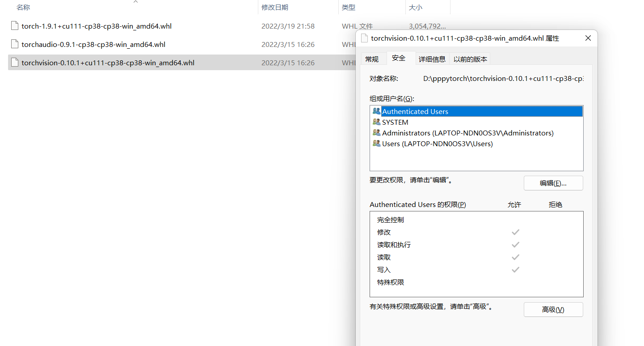This screenshot has width=644, height=346.
Task: Click the allow checkmark for 修改
Action: pos(515,232)
